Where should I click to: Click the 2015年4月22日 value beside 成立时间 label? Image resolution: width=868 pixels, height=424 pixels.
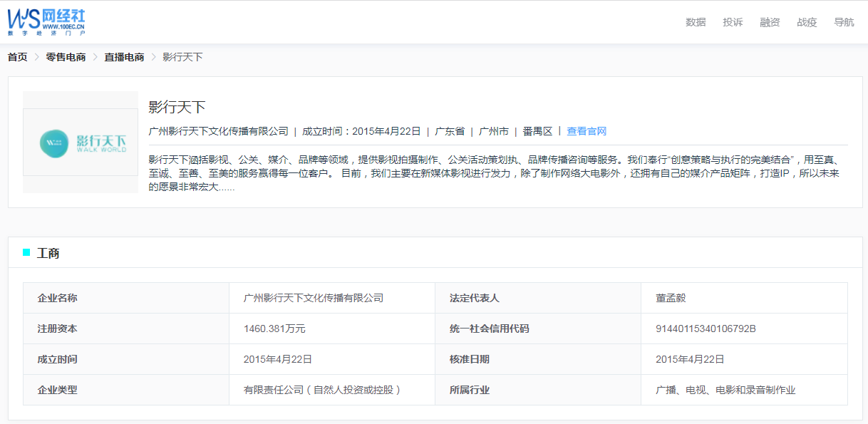pyautogui.click(x=278, y=359)
